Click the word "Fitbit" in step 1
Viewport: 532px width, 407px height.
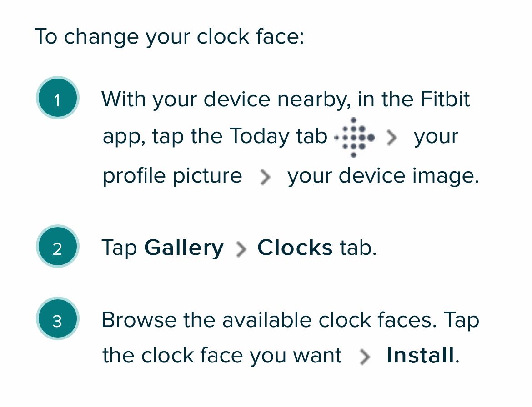tap(443, 99)
